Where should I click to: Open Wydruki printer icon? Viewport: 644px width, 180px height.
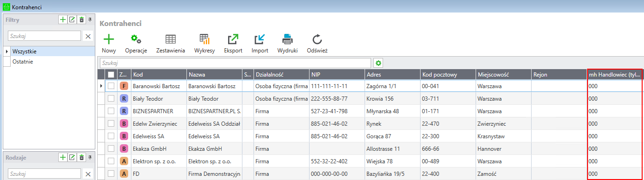288,39
